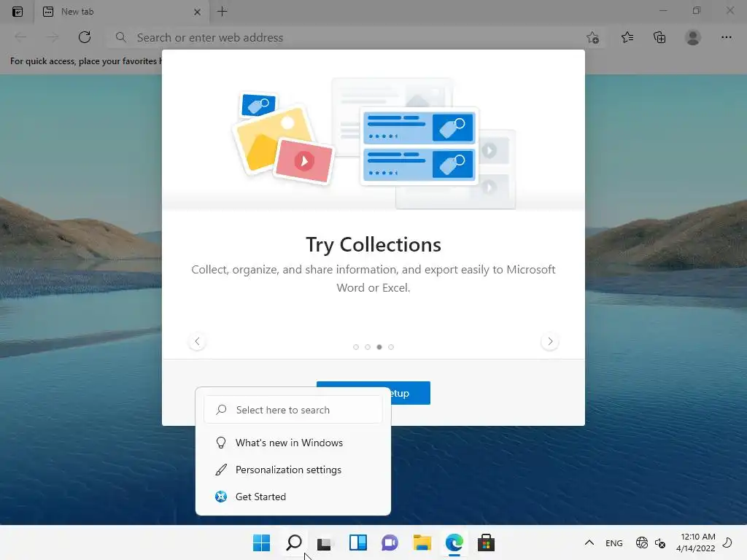Click the ENG language indicator

[614, 543]
